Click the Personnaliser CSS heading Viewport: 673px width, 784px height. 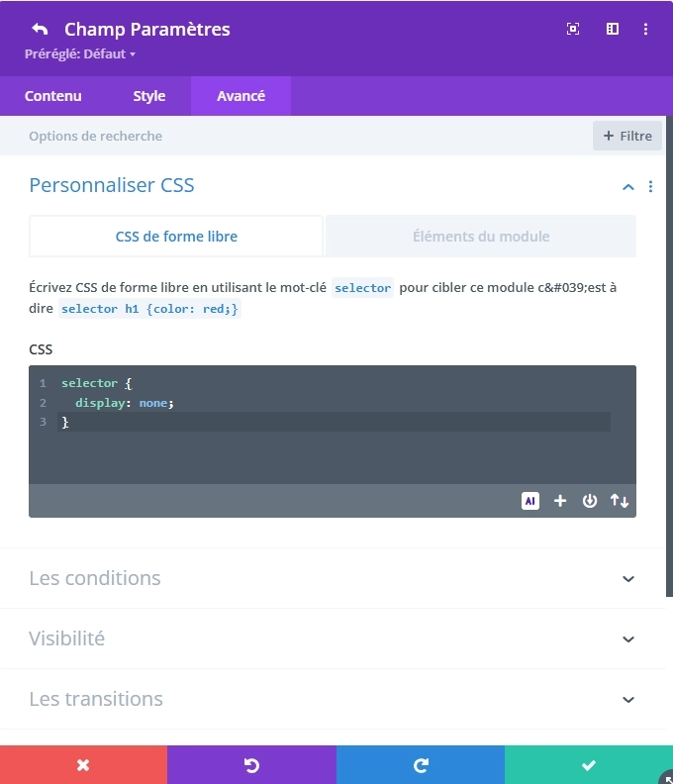tap(112, 185)
